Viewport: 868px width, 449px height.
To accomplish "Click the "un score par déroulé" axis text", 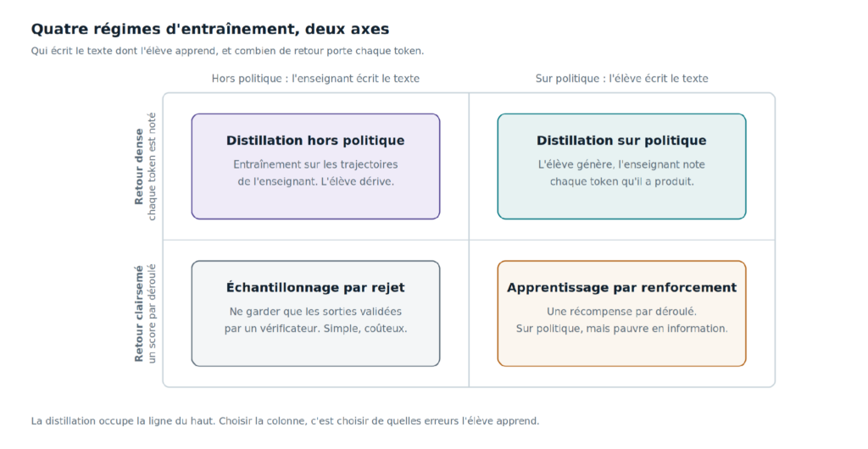I will coord(152,313).
